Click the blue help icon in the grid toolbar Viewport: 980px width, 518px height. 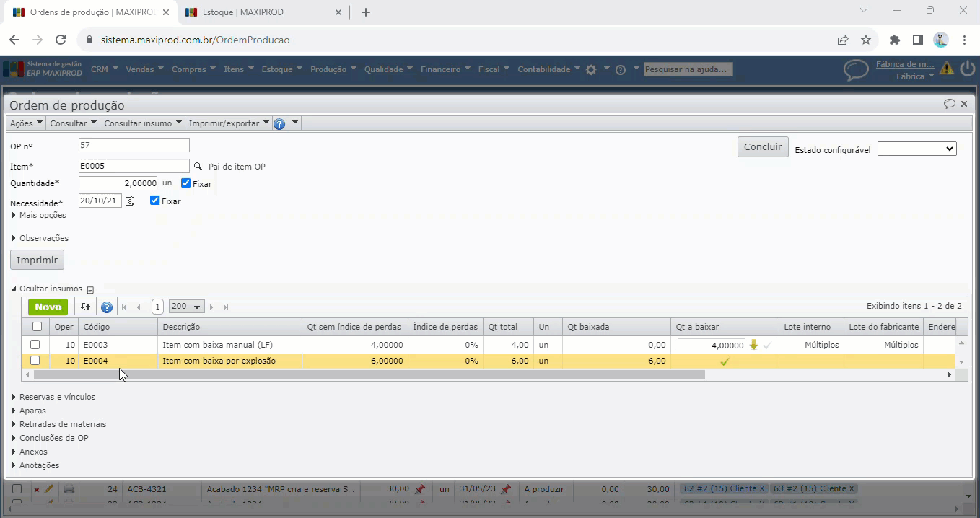tap(107, 307)
